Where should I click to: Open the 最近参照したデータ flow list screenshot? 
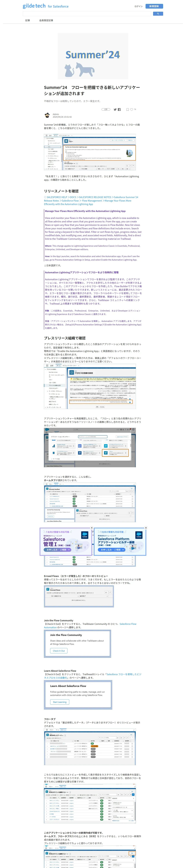point(90,747)
